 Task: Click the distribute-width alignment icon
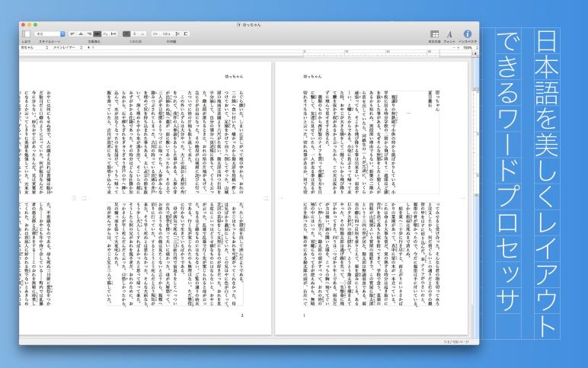[113, 34]
